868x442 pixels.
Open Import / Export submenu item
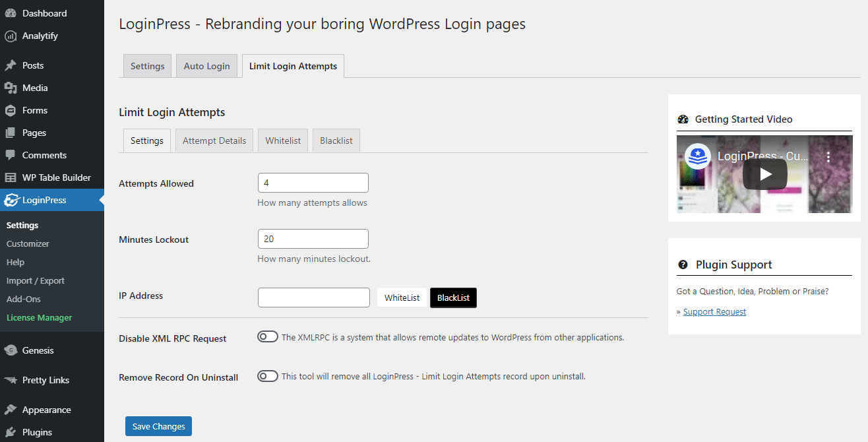pyautogui.click(x=36, y=280)
